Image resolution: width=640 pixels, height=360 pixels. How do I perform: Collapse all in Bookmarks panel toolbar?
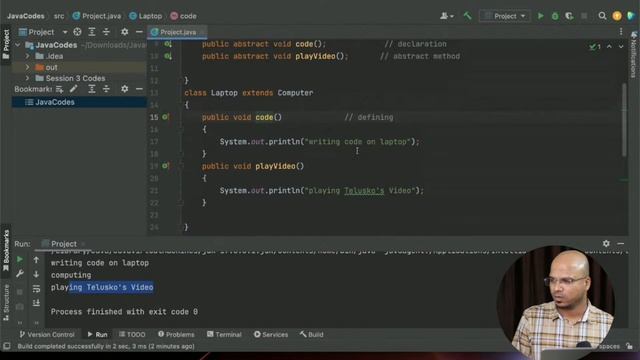106,89
